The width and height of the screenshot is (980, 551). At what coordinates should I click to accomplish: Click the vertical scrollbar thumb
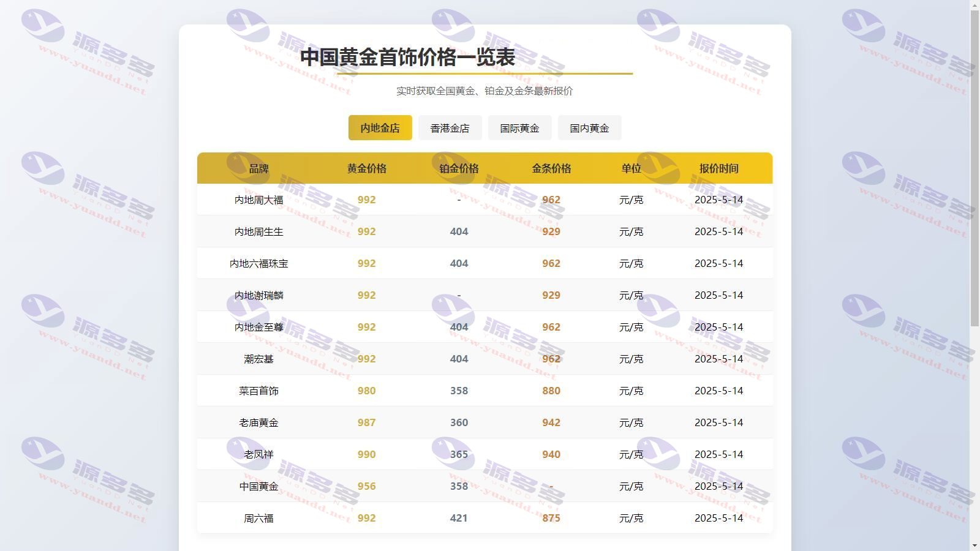(x=974, y=168)
